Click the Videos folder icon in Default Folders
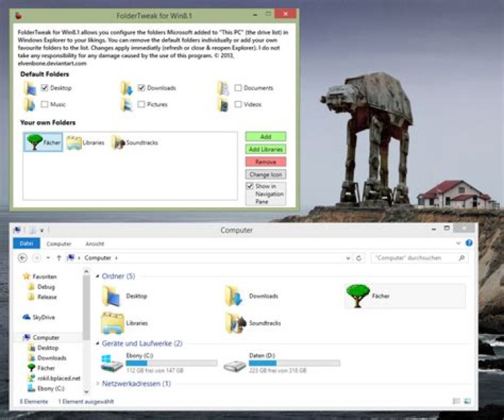The height and width of the screenshot is (420, 504). tap(223, 104)
